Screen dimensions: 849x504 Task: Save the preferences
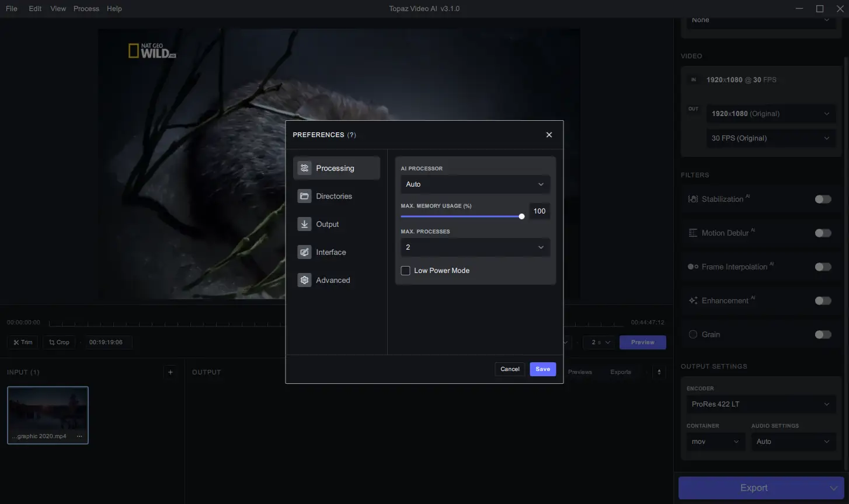pos(542,369)
